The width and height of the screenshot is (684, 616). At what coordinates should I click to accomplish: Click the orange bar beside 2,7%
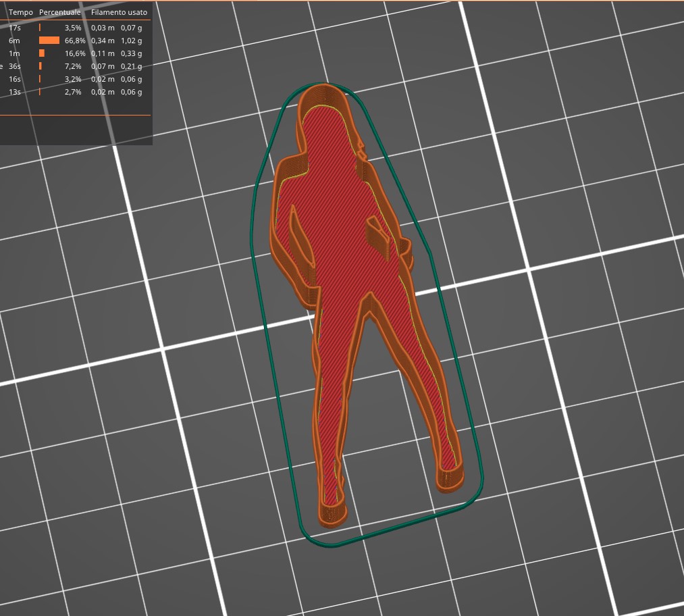41,91
